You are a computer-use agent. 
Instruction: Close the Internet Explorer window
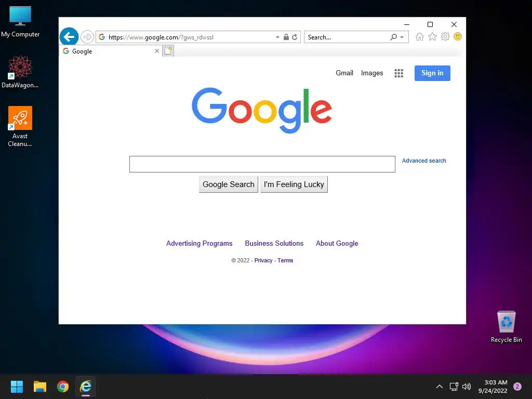pos(454,24)
